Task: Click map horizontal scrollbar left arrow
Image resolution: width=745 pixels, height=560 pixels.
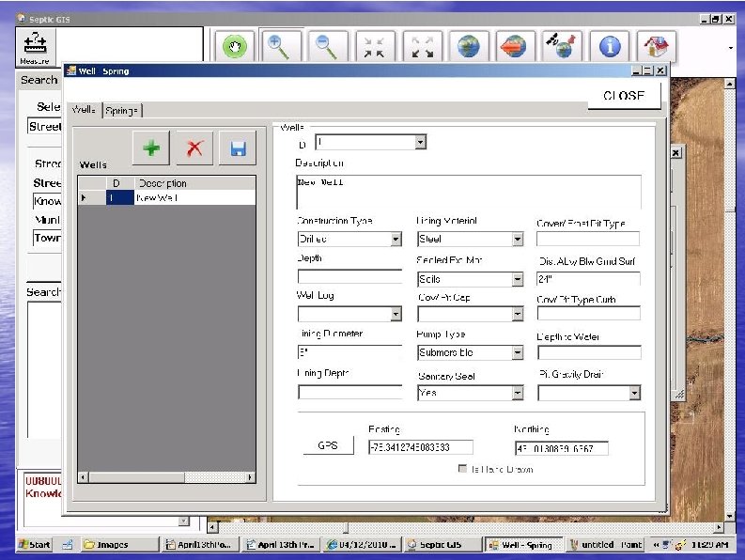Action: [x=213, y=527]
